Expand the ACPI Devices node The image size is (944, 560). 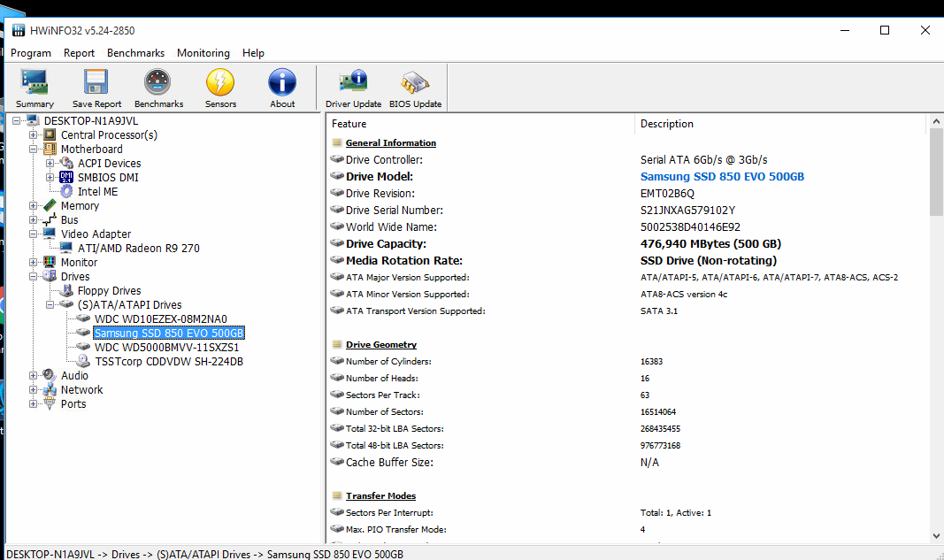pyautogui.click(x=50, y=163)
